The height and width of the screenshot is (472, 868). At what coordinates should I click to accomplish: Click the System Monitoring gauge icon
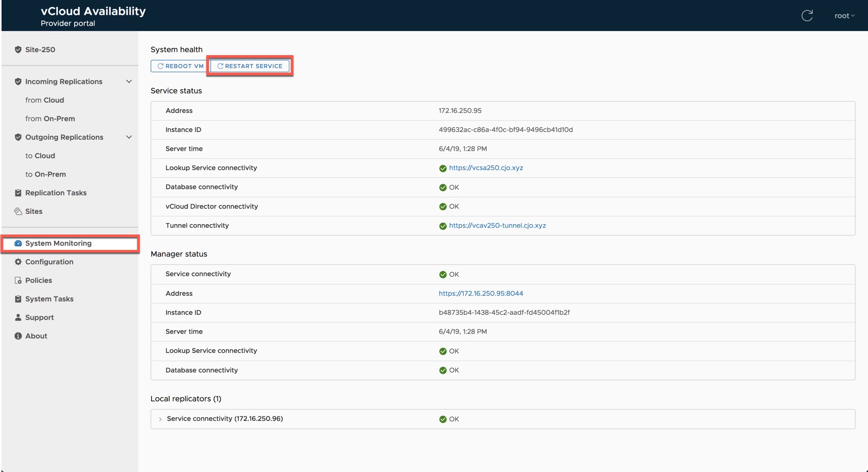point(18,243)
